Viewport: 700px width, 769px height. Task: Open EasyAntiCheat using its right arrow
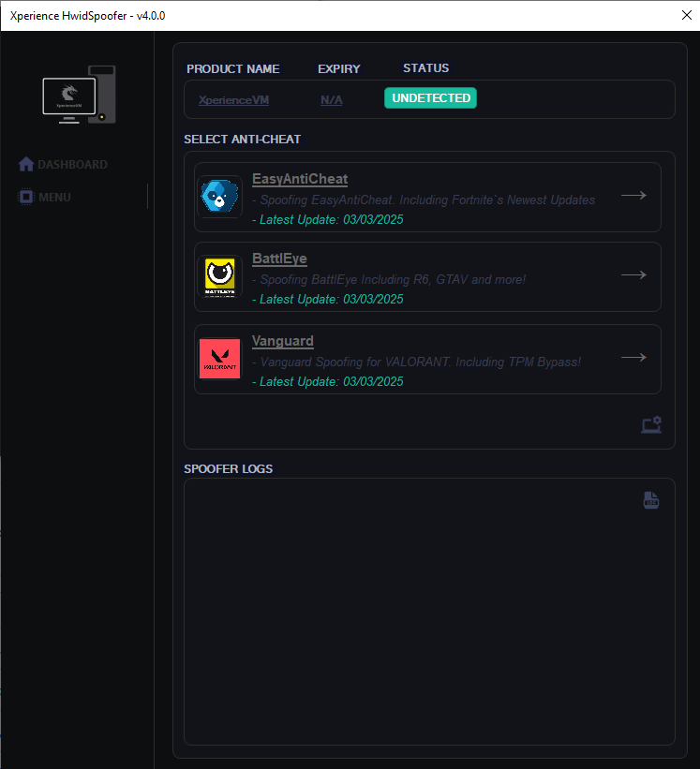coord(633,195)
